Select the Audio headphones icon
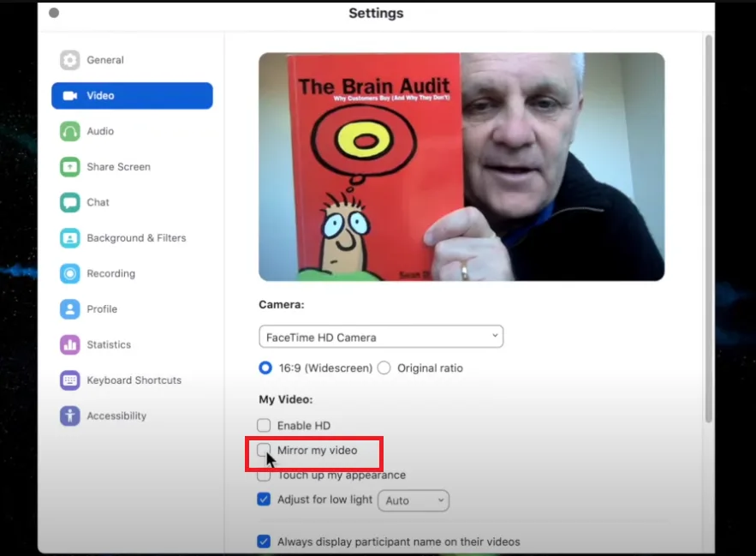The image size is (756, 556). tap(69, 131)
